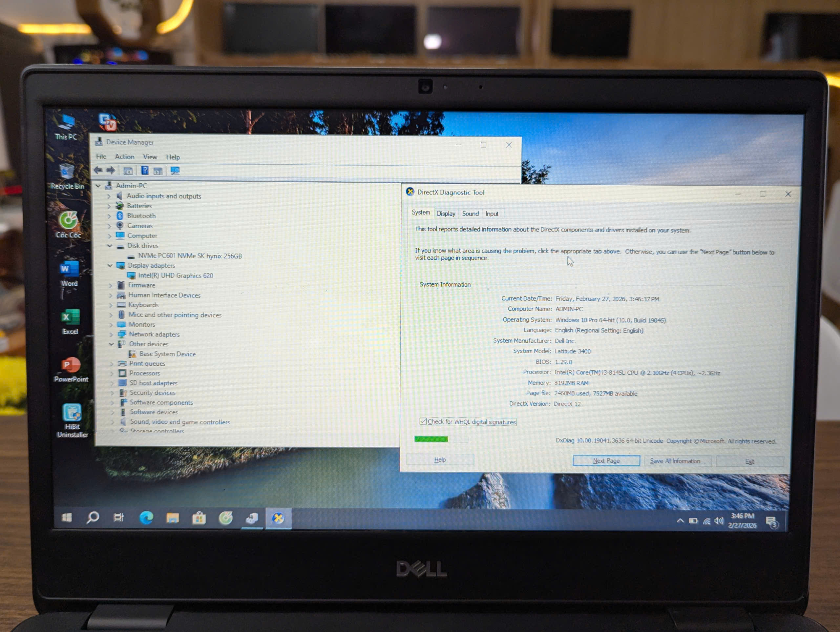Switch to the Display tab in DxDiag
This screenshot has width=840, height=632.
446,213
